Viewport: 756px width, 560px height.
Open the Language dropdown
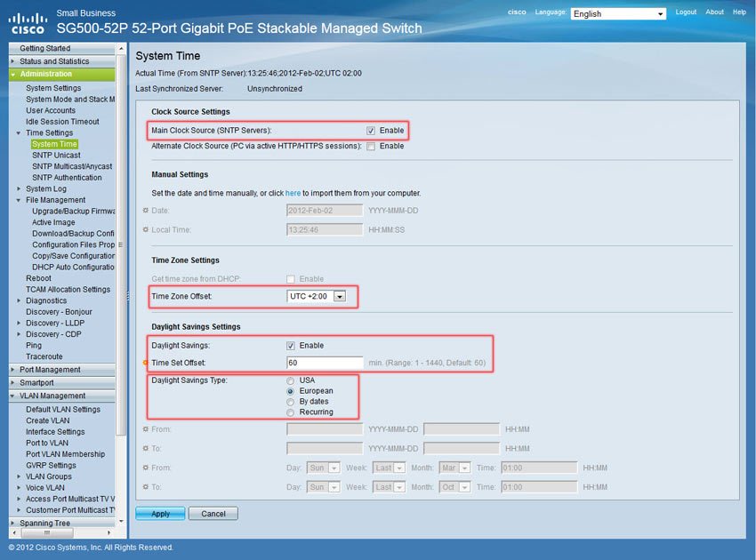[x=618, y=14]
